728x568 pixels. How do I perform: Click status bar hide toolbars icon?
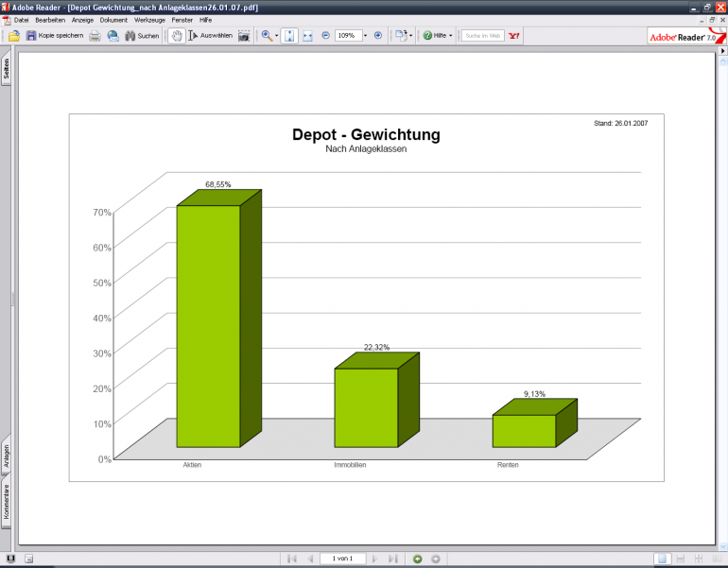(28, 559)
